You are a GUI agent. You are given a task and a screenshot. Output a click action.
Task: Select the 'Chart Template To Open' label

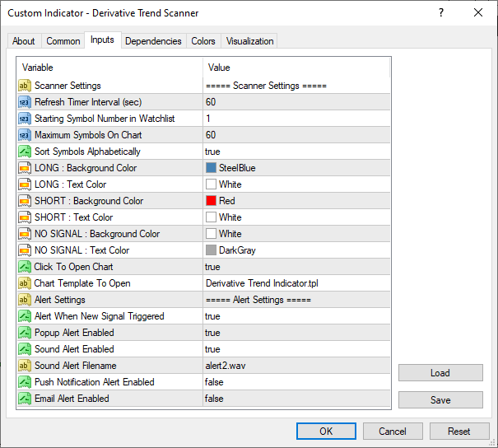[82, 283]
